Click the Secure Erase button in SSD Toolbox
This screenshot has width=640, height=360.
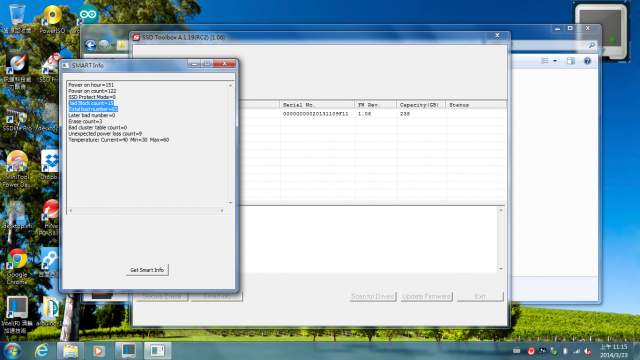pos(162,297)
